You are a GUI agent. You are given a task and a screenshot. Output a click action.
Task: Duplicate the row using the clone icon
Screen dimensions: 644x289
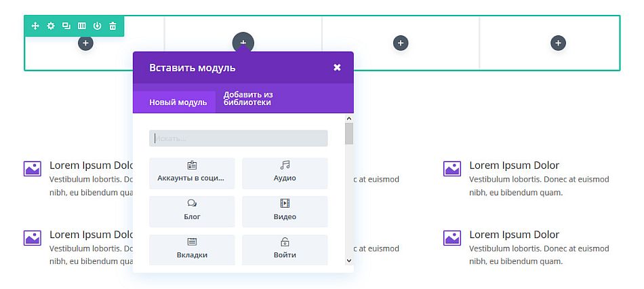click(66, 26)
